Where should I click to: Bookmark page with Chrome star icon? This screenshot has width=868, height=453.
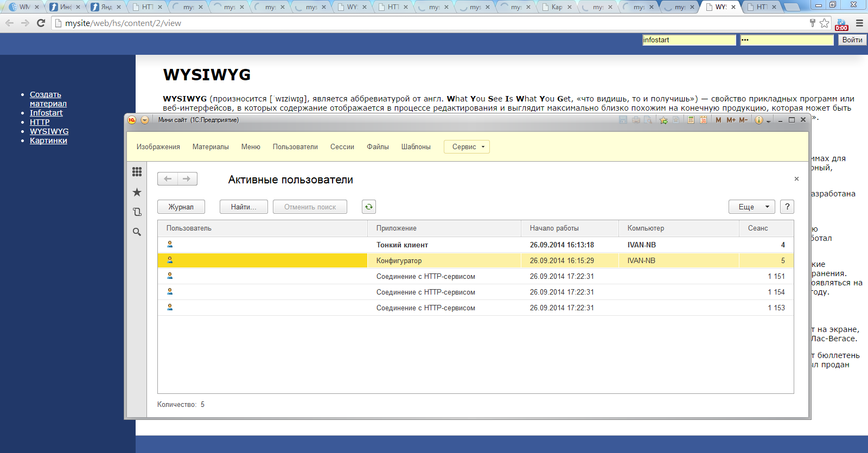[x=825, y=23]
